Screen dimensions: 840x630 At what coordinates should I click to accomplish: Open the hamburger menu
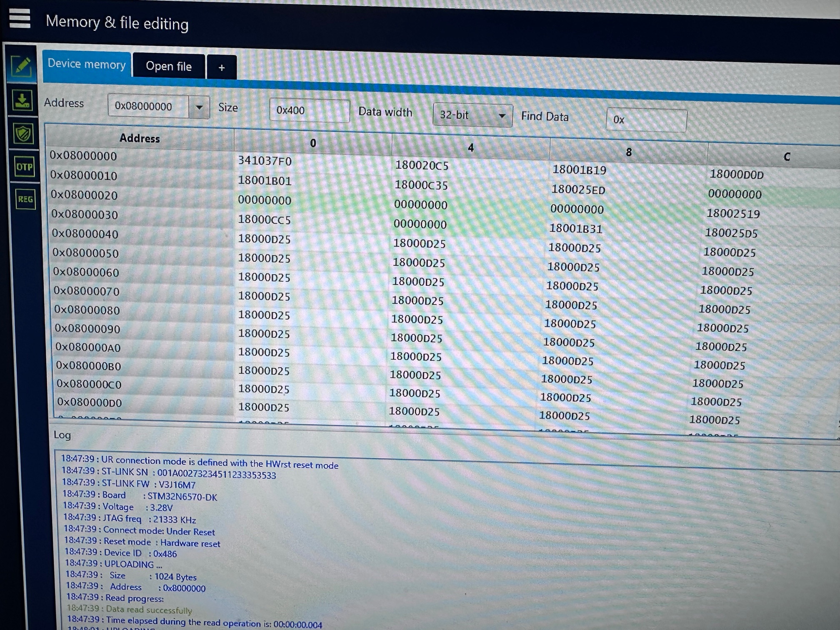pos(20,19)
